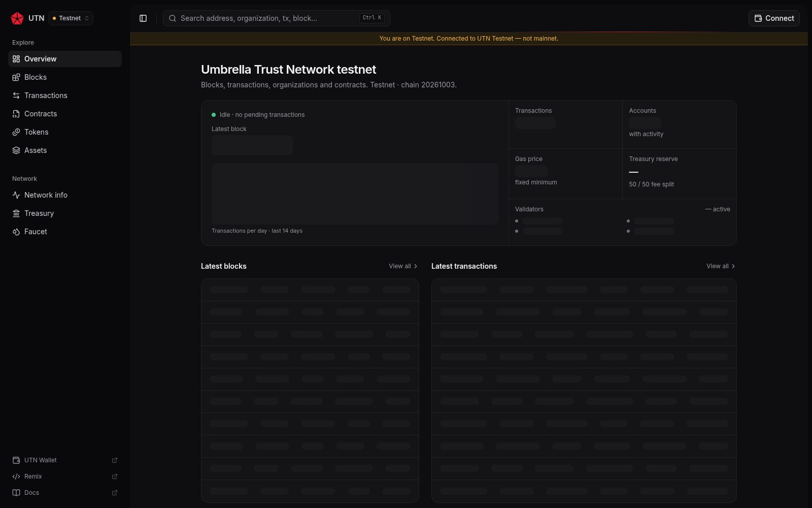The image size is (812, 508).
Task: Toggle the sidebar panel icon
Action: click(143, 18)
